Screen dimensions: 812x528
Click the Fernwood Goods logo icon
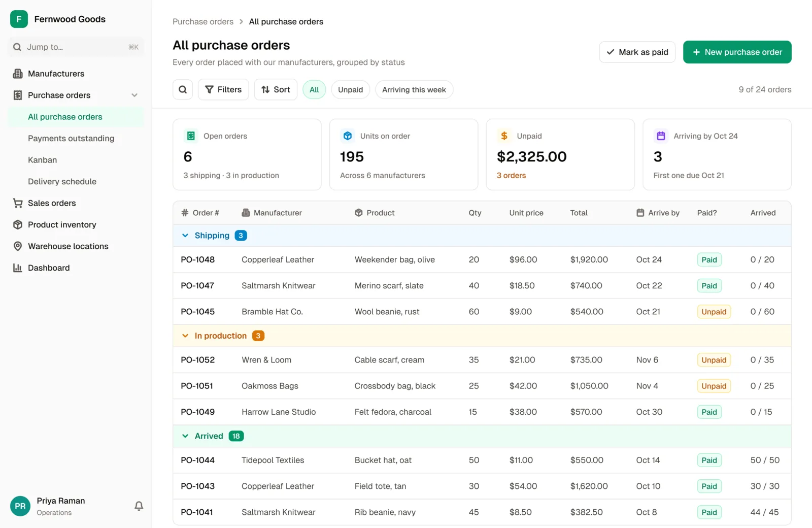19,19
